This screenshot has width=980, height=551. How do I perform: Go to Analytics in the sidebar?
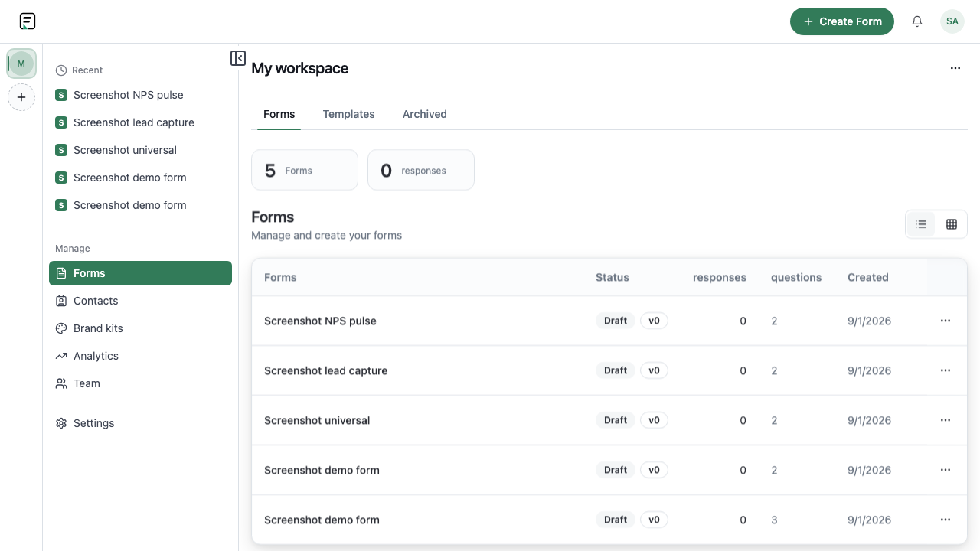coord(140,356)
